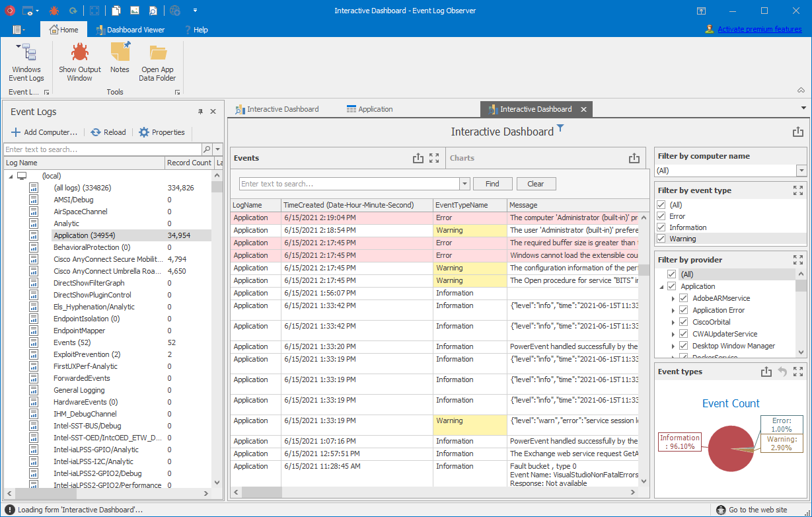Maximize the Filter by event type panel
812x517 pixels.
click(798, 190)
